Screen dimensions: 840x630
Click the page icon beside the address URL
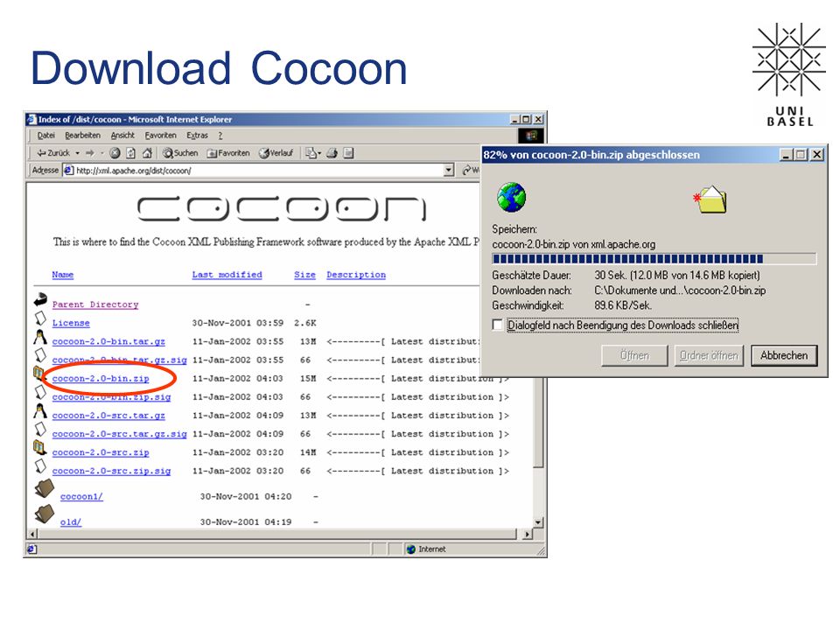pyautogui.click(x=68, y=171)
